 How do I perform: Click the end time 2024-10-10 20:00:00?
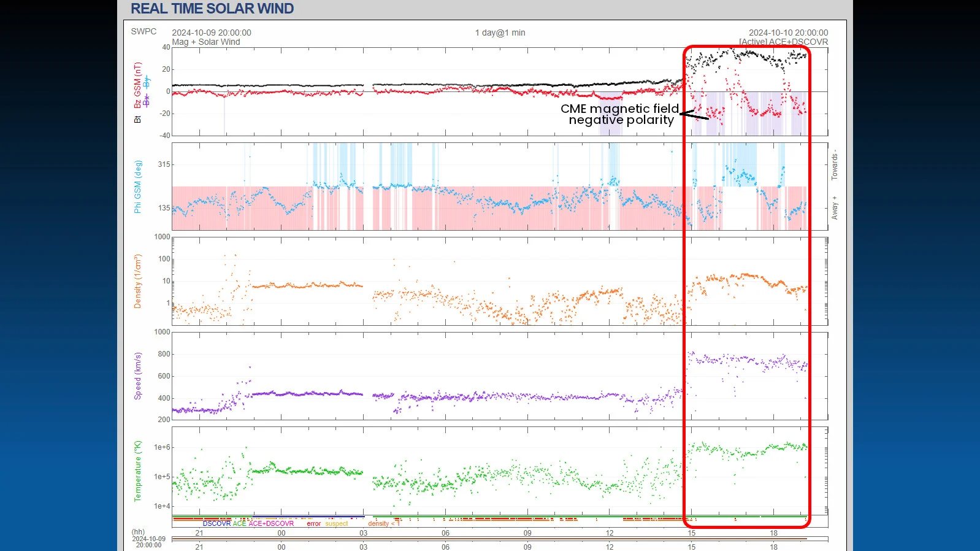coord(788,33)
